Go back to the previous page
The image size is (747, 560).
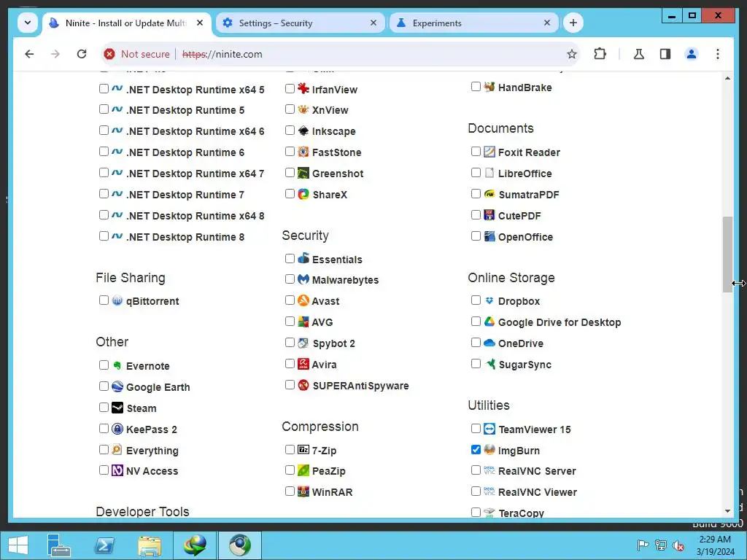pyautogui.click(x=29, y=54)
